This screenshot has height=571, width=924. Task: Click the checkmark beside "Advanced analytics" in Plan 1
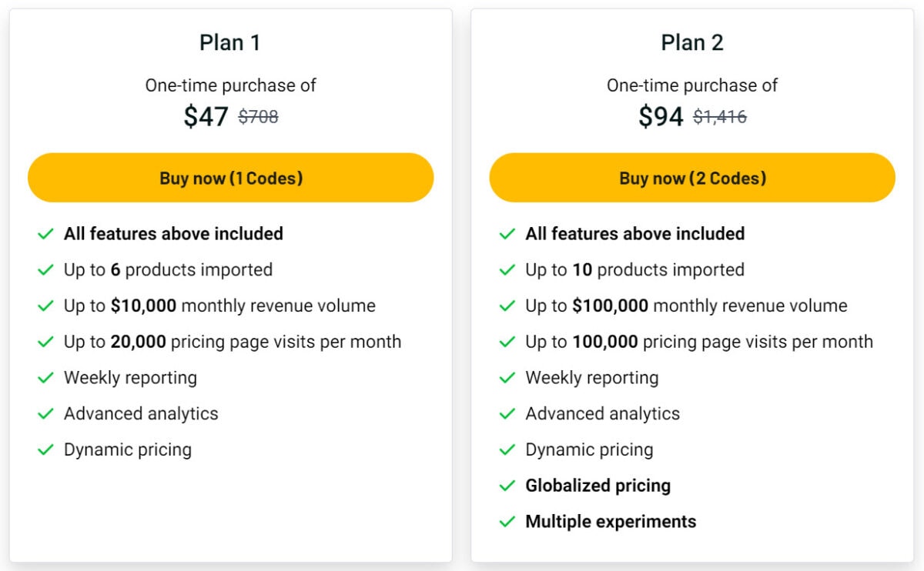click(x=45, y=414)
